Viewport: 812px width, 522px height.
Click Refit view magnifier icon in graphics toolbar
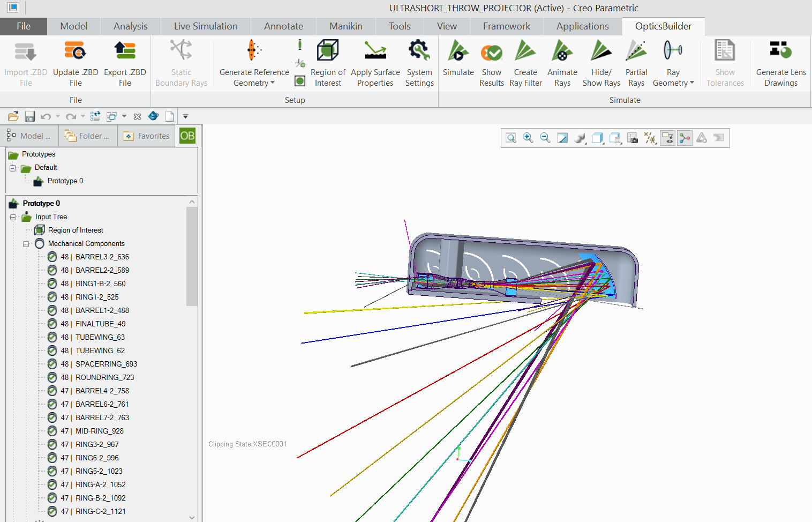[x=511, y=138]
